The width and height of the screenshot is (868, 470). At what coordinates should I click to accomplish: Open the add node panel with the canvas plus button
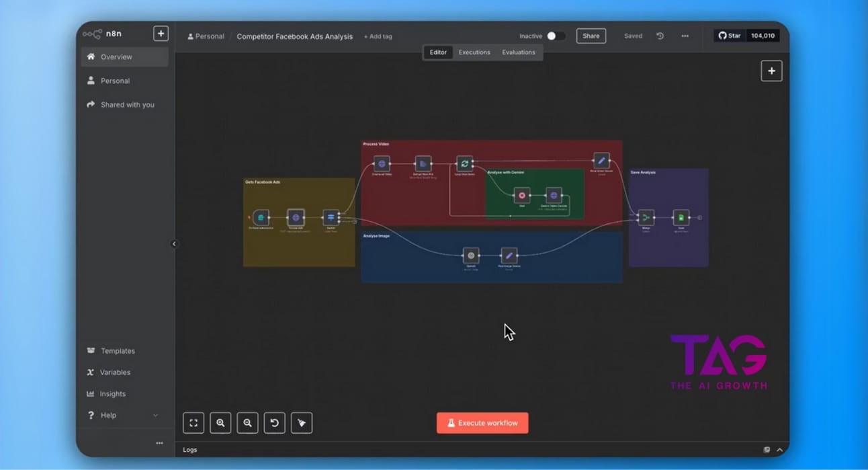point(771,71)
